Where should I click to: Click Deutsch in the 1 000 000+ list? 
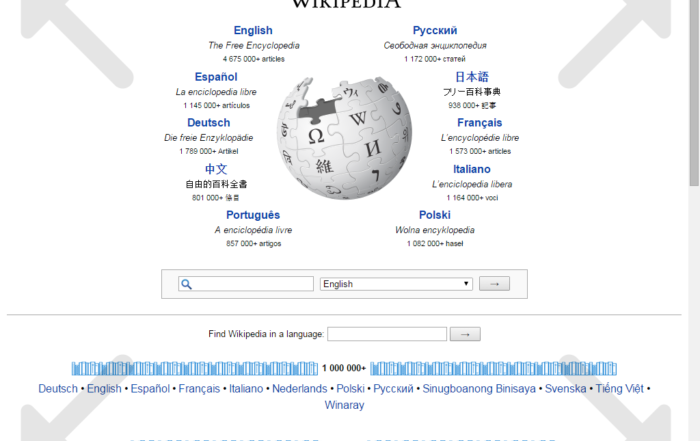[x=58, y=389]
